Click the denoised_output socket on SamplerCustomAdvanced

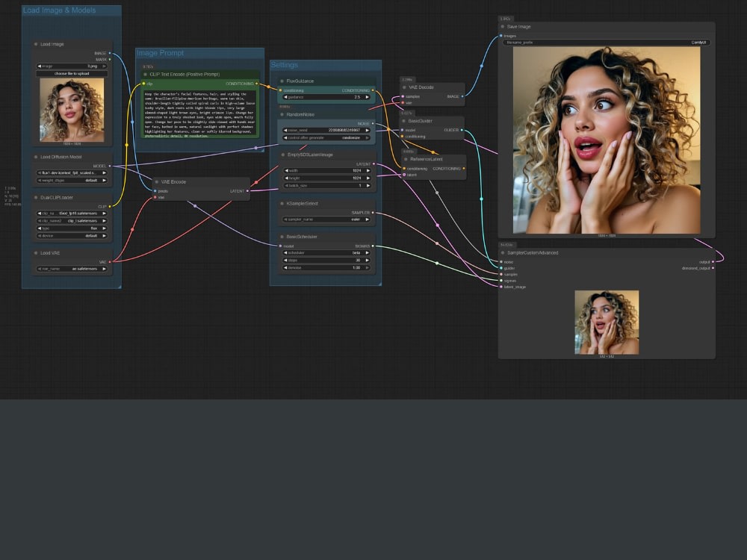(x=713, y=268)
